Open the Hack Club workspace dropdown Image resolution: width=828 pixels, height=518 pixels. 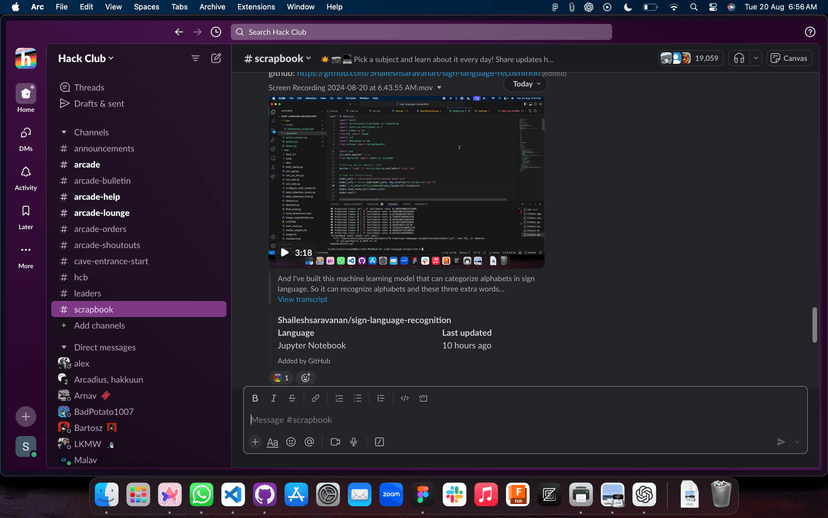pos(86,59)
